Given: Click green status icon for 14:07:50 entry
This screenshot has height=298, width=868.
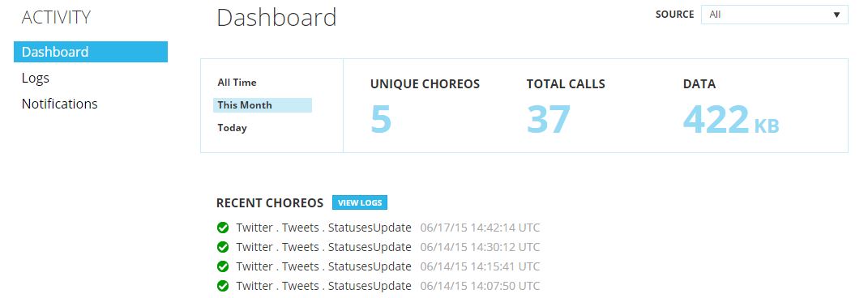Looking at the screenshot, I should [223, 286].
